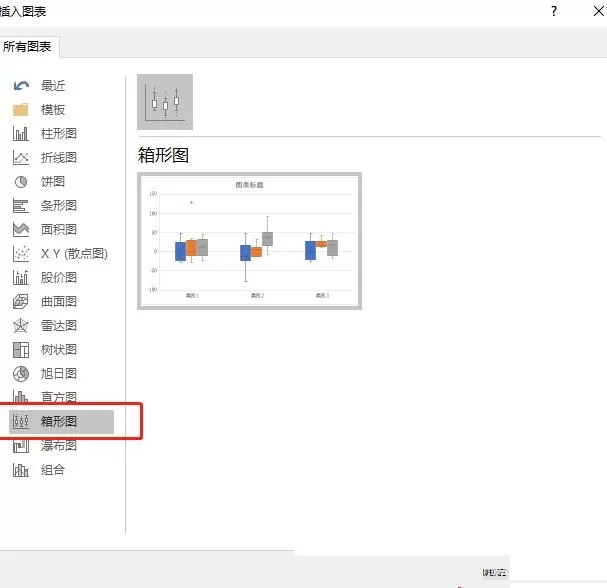Click the Histogram (直方图) icon
The height and width of the screenshot is (588, 607).
click(21, 397)
